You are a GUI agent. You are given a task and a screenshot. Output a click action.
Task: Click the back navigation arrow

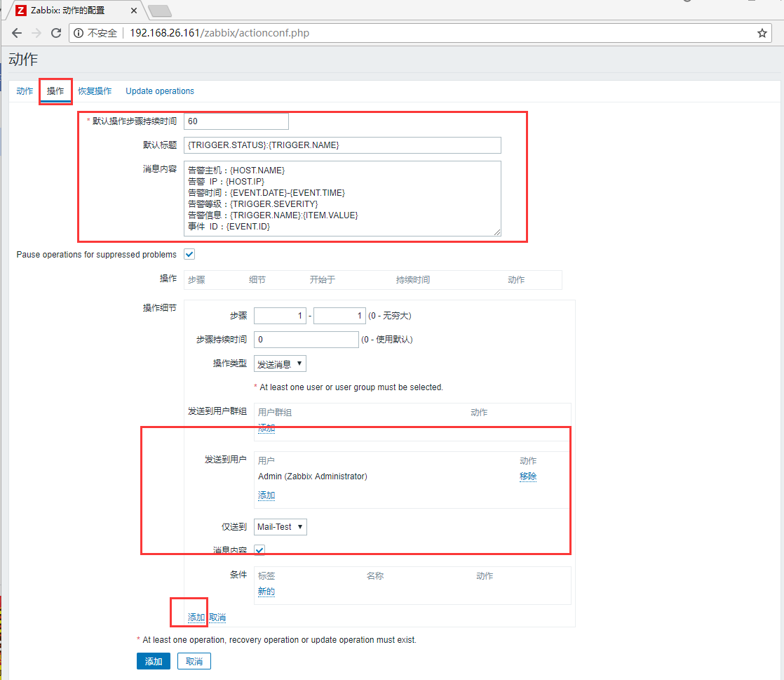(16, 32)
